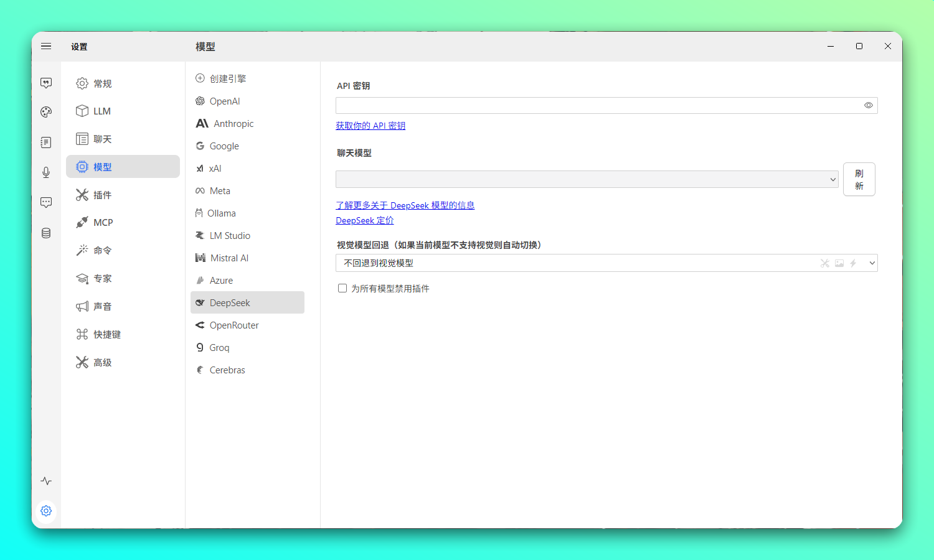Select OpenRouter engine
This screenshot has width=934, height=560.
[247, 325]
